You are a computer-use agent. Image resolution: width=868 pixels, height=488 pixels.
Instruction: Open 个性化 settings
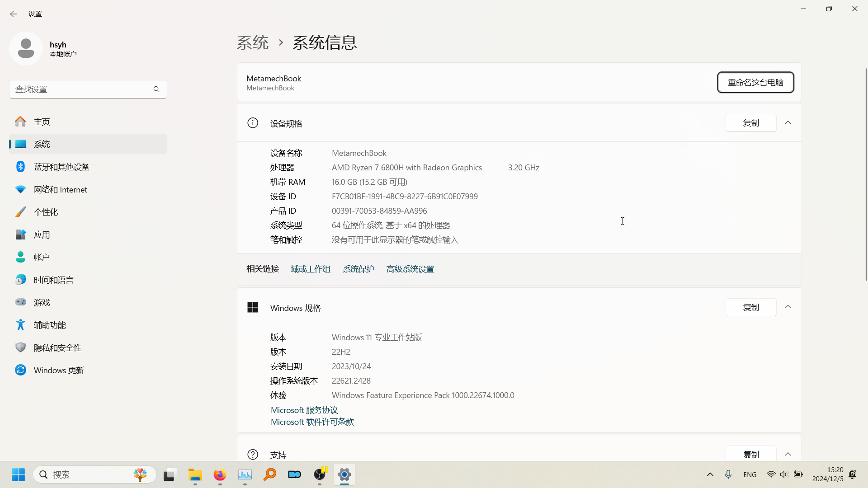click(88, 212)
